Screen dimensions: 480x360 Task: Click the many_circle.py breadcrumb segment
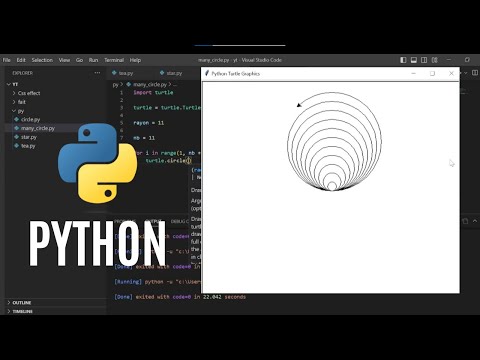[x=150, y=85]
